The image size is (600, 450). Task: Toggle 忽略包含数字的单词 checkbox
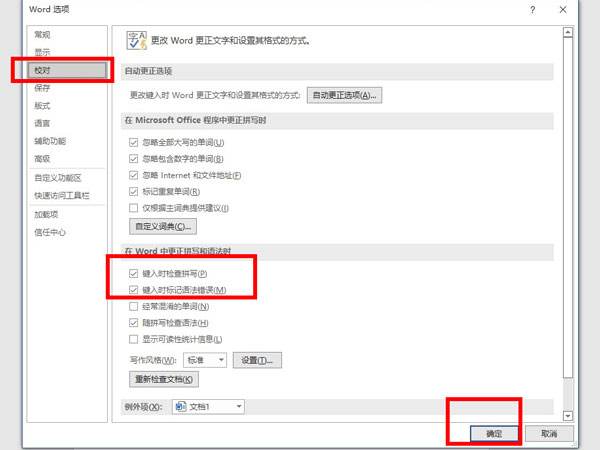(133, 159)
